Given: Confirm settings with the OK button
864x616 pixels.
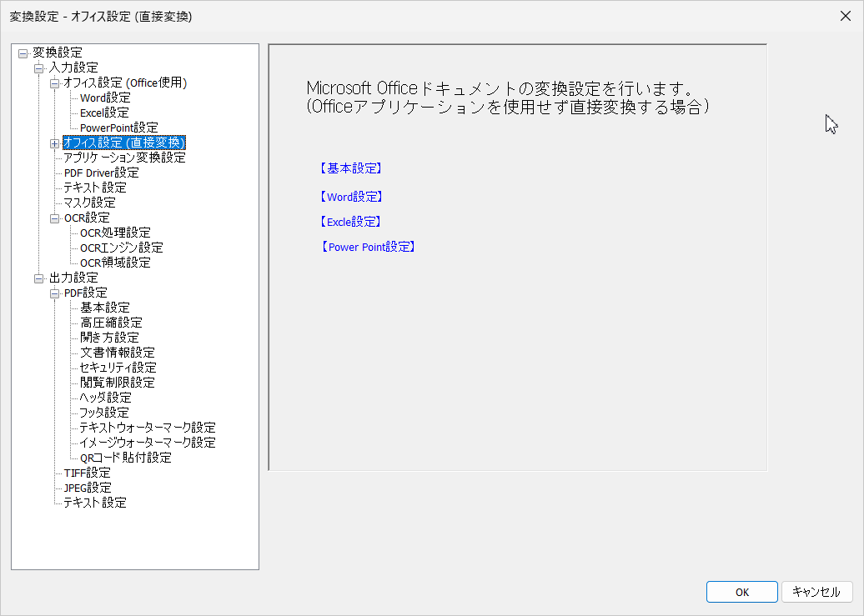Looking at the screenshot, I should pyautogui.click(x=741, y=592).
